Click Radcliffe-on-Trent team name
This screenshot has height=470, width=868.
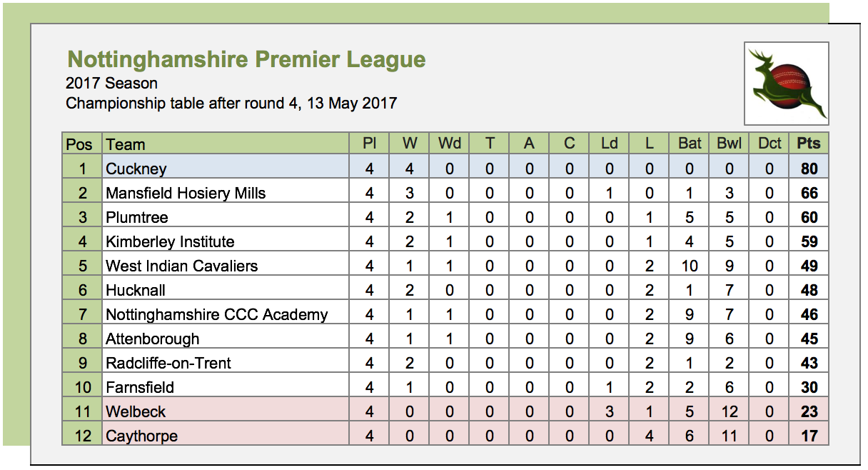[168, 363]
